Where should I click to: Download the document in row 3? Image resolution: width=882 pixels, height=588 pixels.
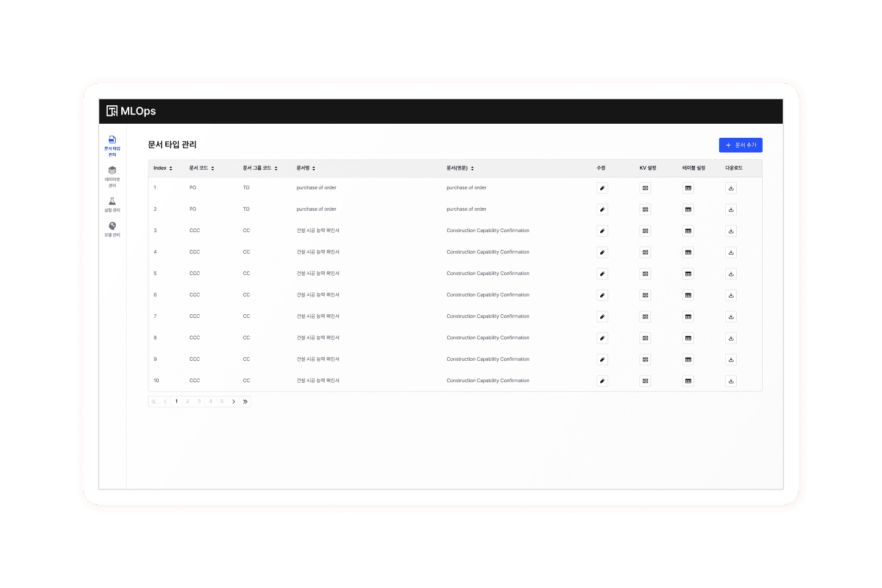[x=731, y=231]
